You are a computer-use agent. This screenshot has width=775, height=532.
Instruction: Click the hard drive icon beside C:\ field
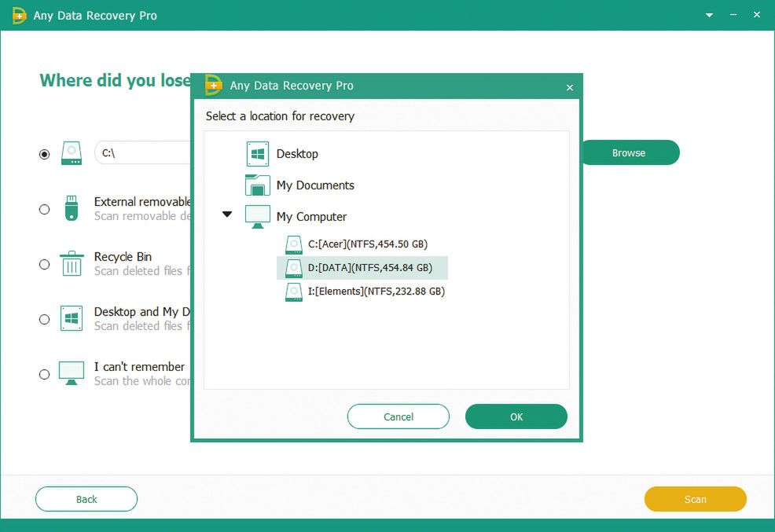click(72, 153)
